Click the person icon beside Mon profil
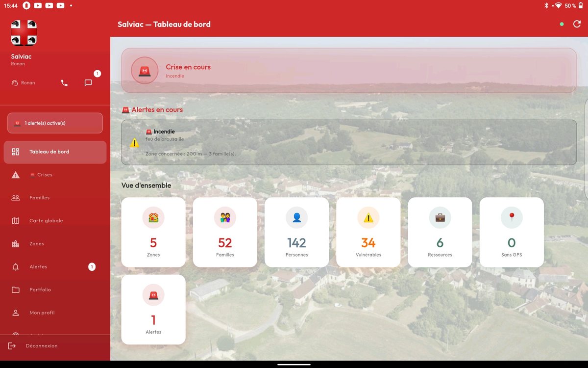The width and height of the screenshot is (588, 368). pos(16,313)
